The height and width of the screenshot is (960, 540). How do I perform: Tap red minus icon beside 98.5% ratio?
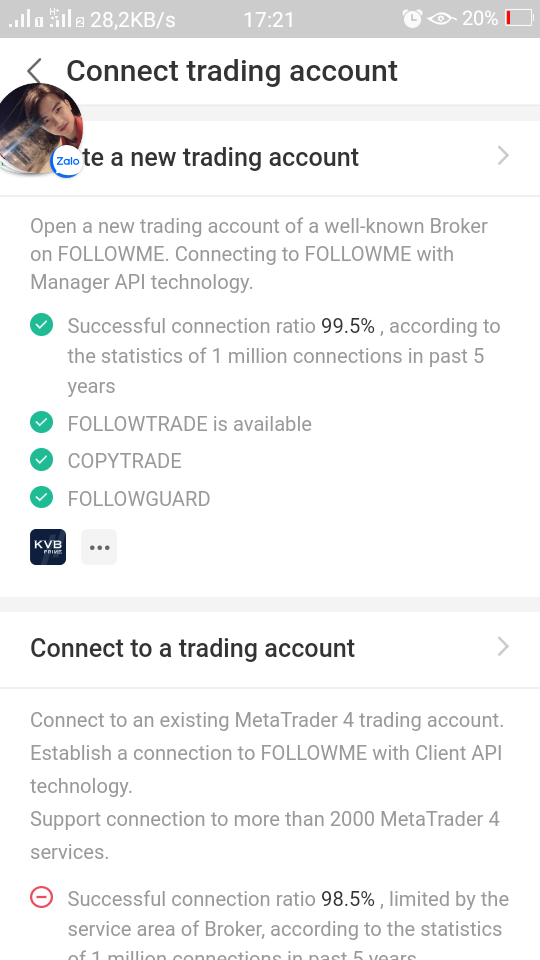[x=42, y=898]
